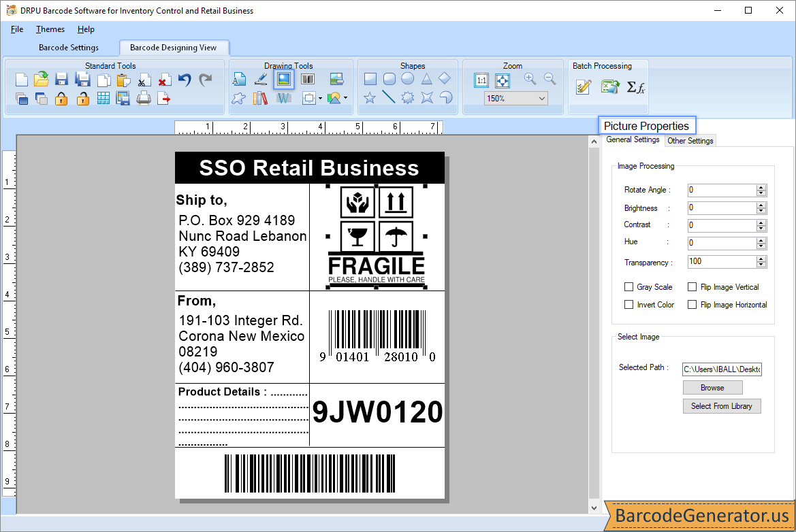Zoom out with magnifier minus
796x532 pixels.
(550, 79)
